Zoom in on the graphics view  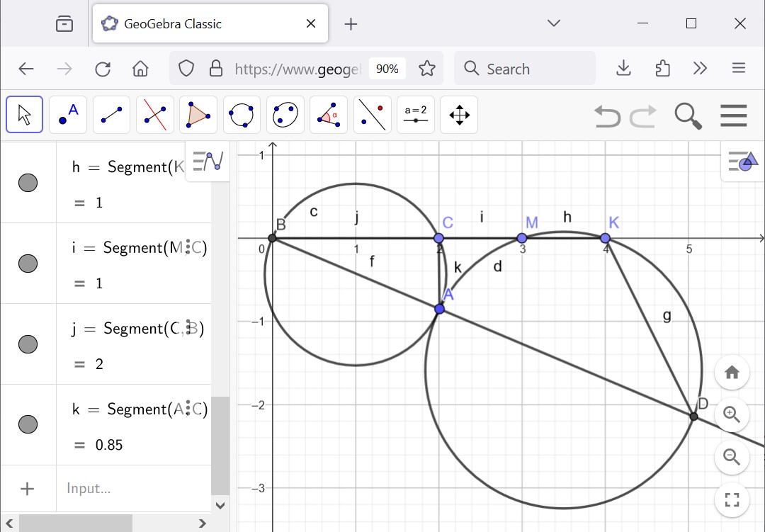point(732,414)
